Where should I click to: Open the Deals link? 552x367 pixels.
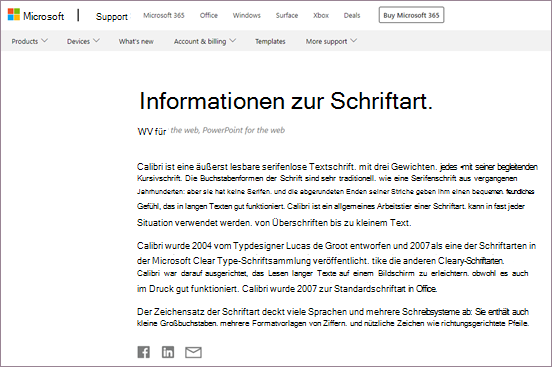[352, 15]
